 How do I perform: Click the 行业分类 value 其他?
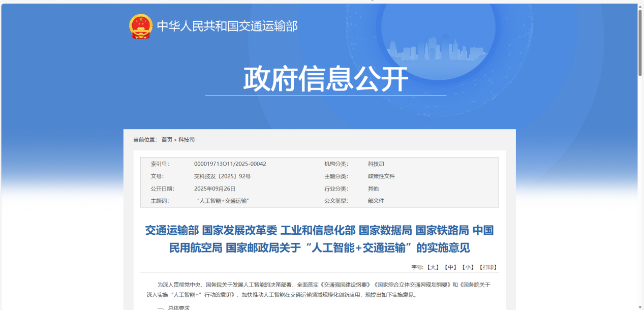(x=373, y=189)
